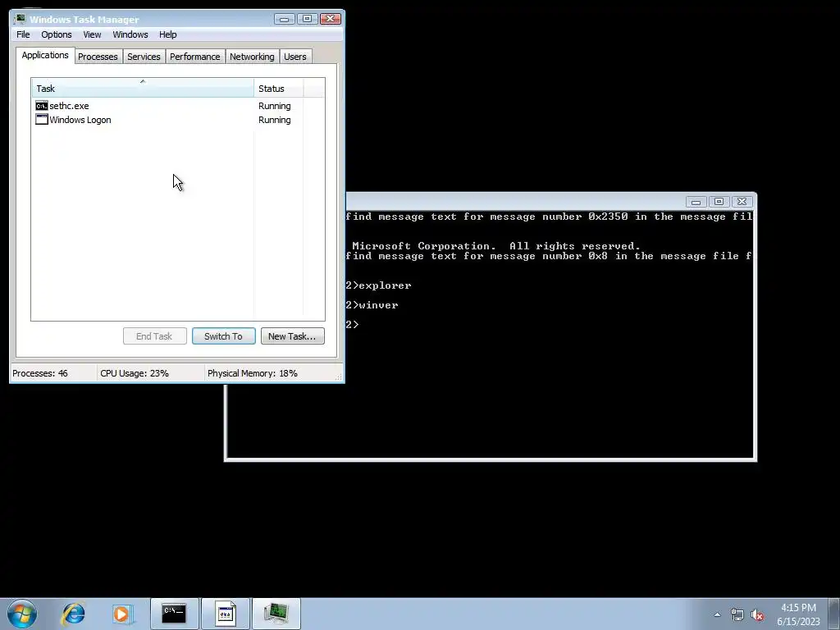
Task: Open the View menu
Action: coord(92,34)
